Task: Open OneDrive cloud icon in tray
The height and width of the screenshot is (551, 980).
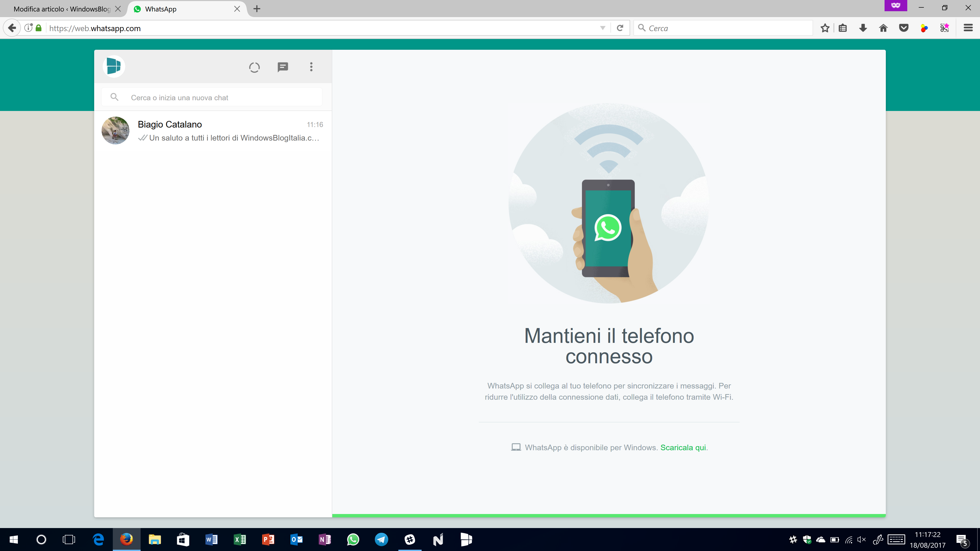Action: 820,540
